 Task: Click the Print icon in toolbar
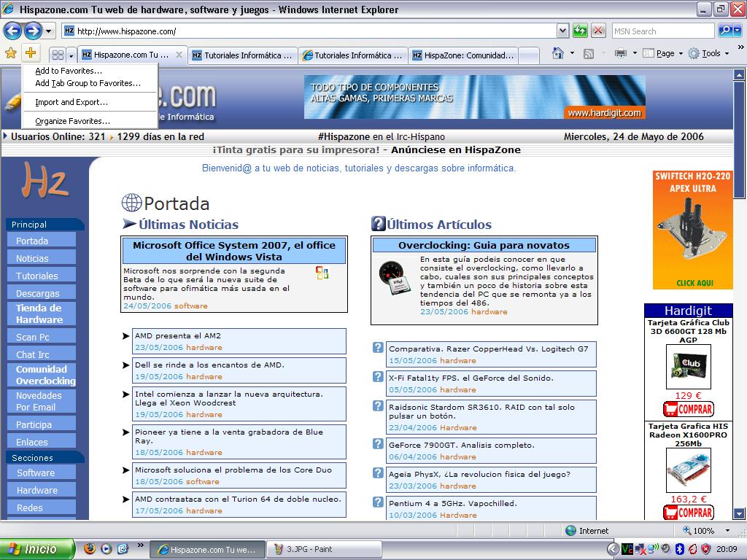point(621,53)
